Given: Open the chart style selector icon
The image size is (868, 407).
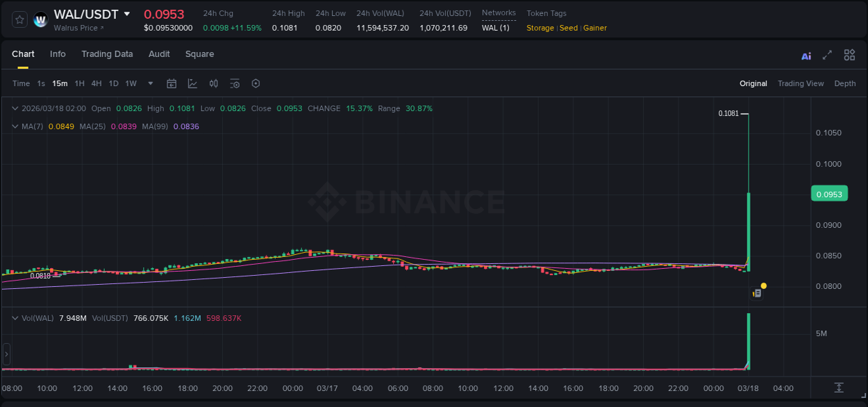Looking at the screenshot, I should [192, 83].
